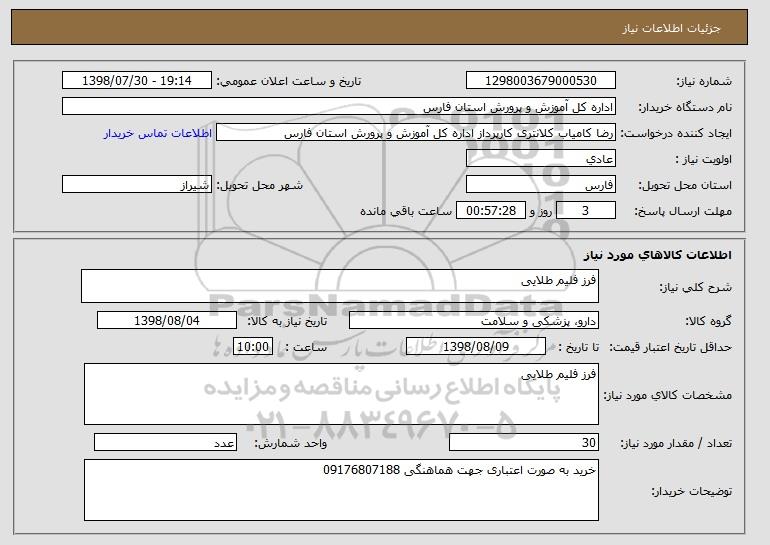Select the تعداد / مقدار مورد نیاز label
Screen dimensions: 770x545
click(676, 443)
